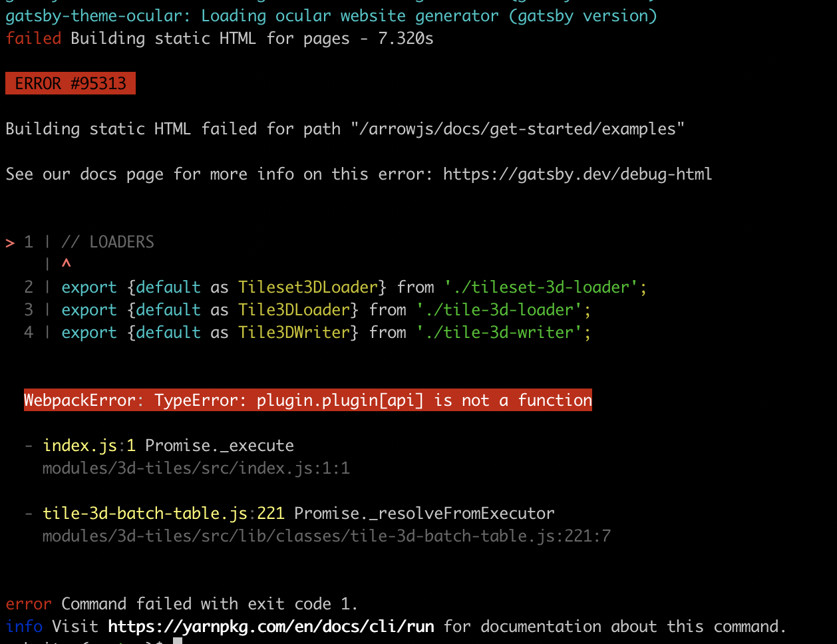
Task: Select the Tileset3DLoader export name
Action: pyautogui.click(x=309, y=287)
